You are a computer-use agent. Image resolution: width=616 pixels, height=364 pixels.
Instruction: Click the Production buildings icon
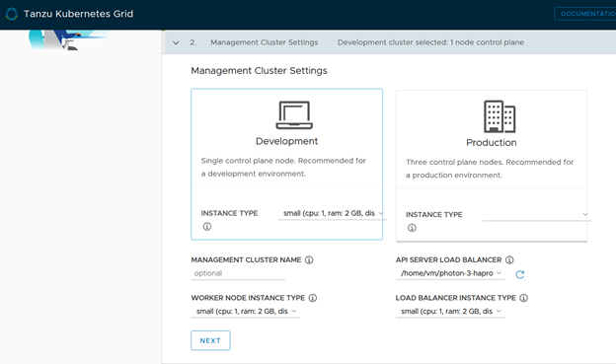coord(500,116)
